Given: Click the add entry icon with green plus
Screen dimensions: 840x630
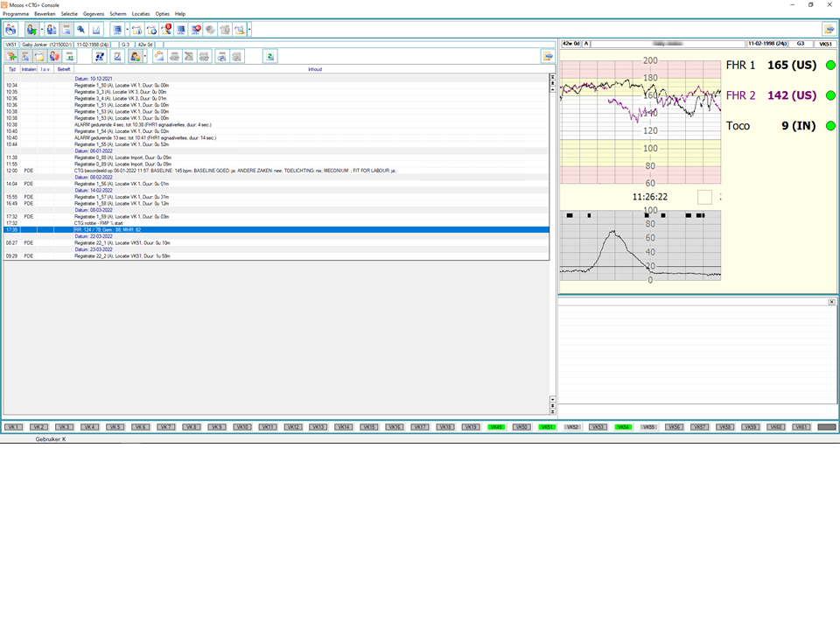Looking at the screenshot, I should [11, 56].
